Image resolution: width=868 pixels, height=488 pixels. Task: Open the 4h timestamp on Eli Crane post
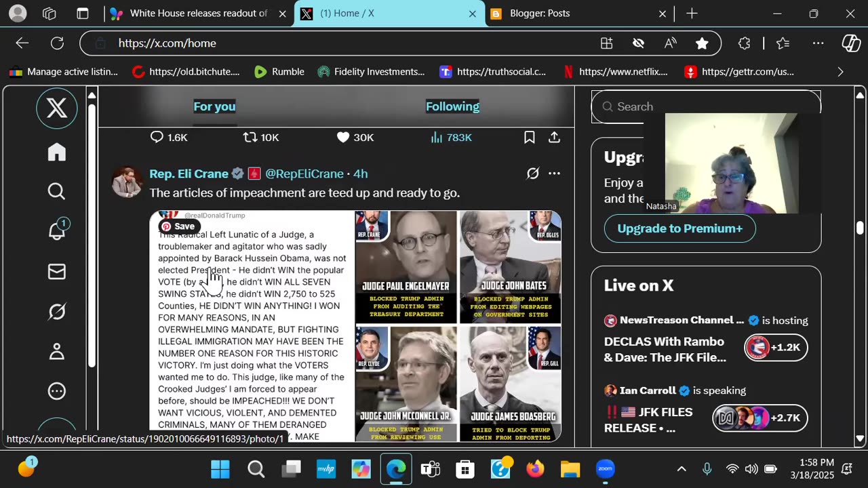361,174
